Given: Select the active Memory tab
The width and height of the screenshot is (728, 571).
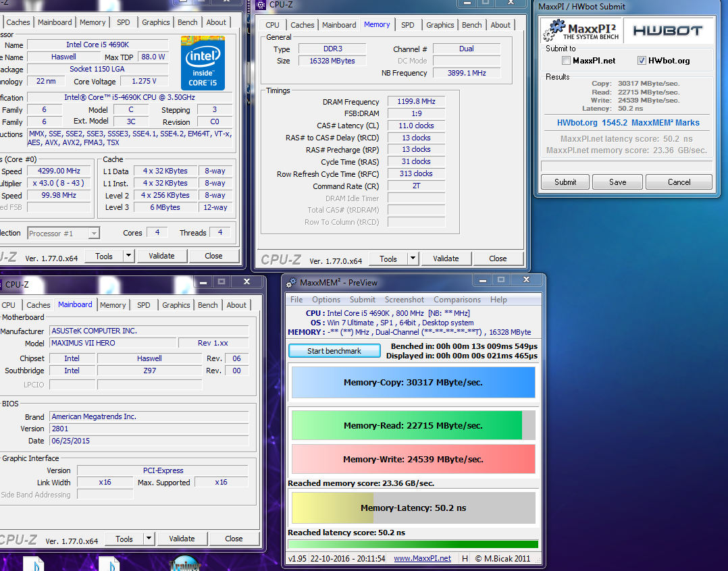Looking at the screenshot, I should pos(377,24).
